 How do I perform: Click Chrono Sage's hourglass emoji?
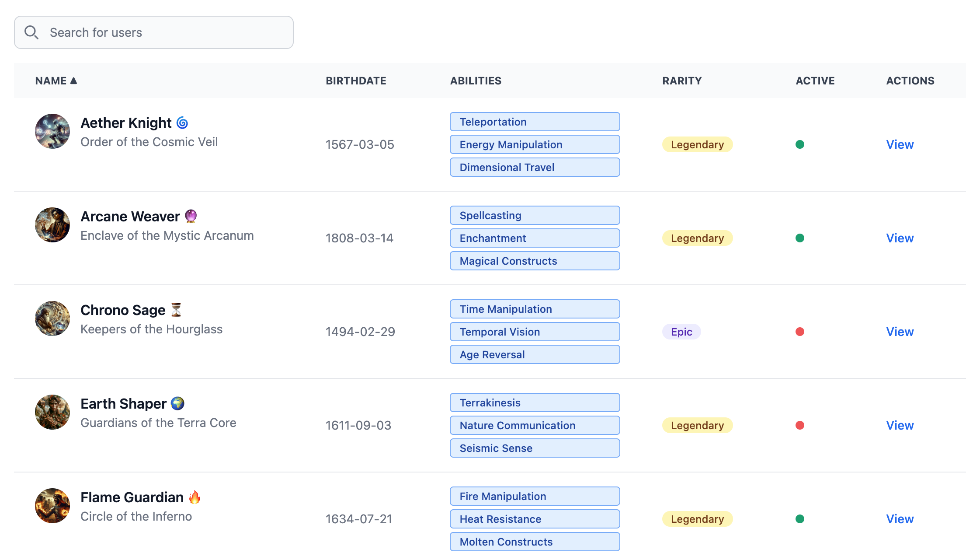tap(176, 310)
